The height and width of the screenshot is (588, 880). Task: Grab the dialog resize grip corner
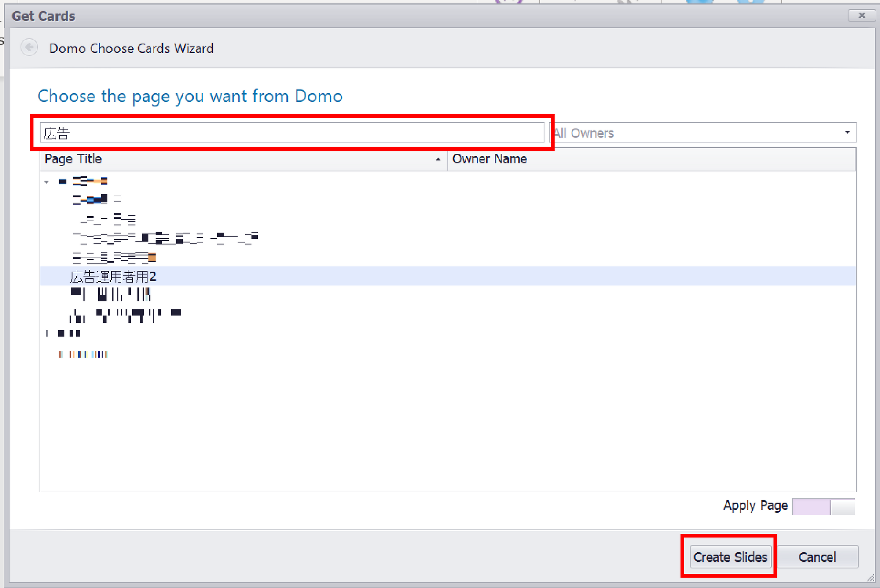pos(870,578)
